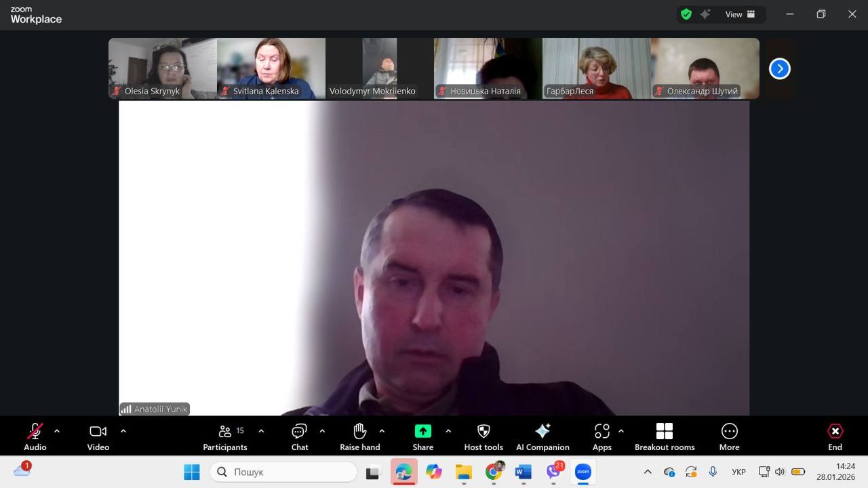Open the Apps panel
The height and width of the screenshot is (488, 868).
pos(602,436)
